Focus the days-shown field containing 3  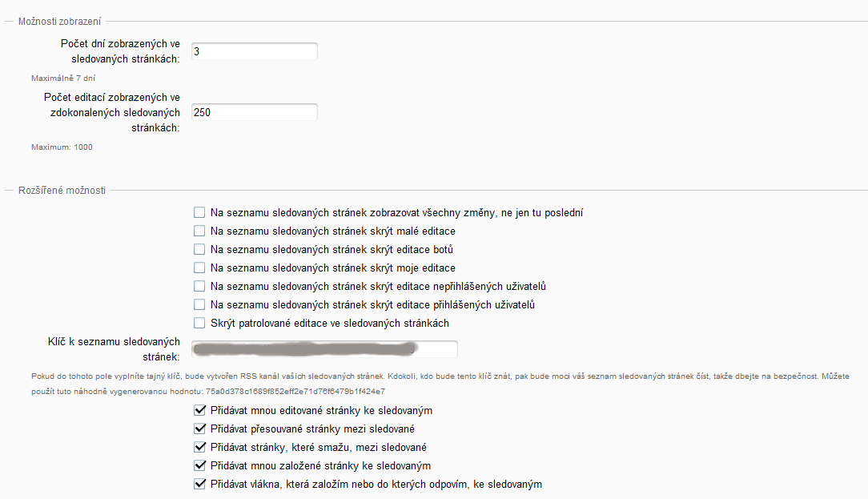(x=253, y=51)
